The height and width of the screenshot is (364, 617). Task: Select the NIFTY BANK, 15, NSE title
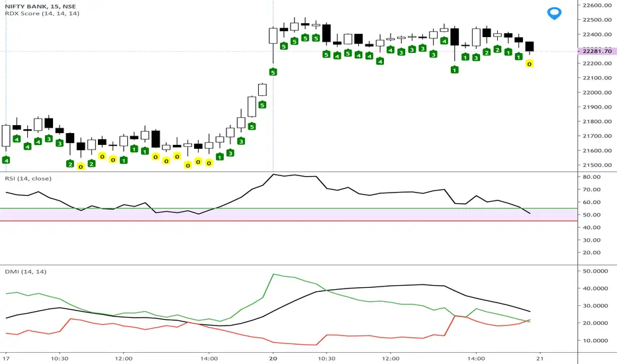[x=40, y=7]
